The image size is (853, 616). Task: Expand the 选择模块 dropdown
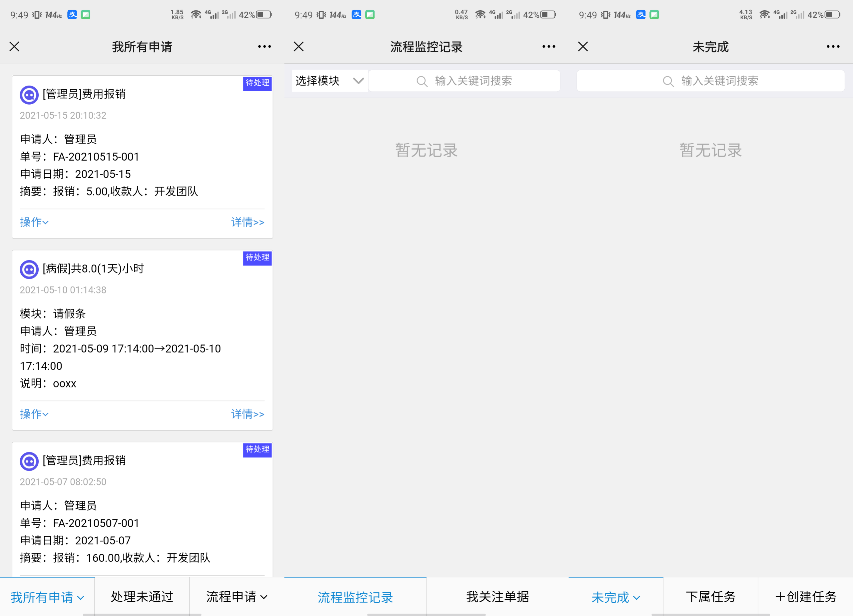pos(329,81)
